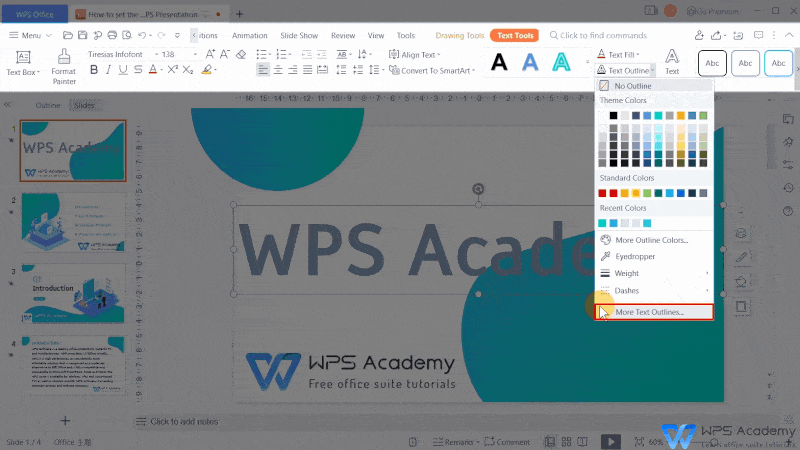Apply the teal outlined A text preset
This screenshot has height=450, width=800.
point(561,62)
